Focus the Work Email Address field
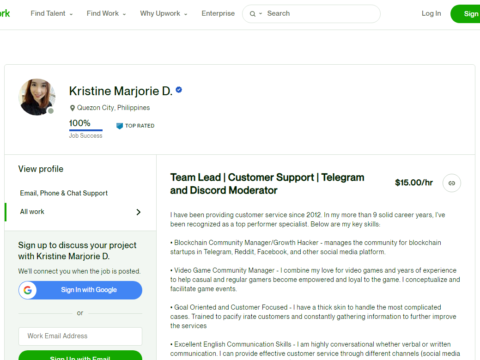 tap(80, 336)
